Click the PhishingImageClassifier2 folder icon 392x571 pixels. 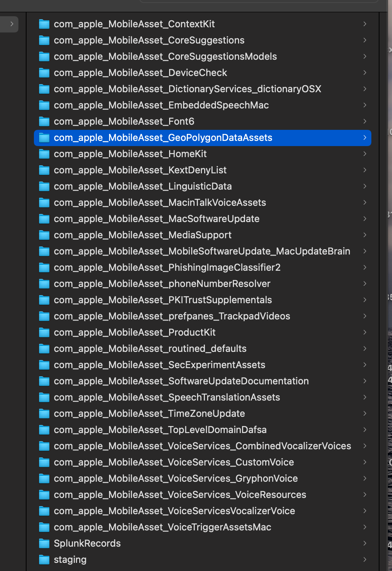[x=44, y=267]
